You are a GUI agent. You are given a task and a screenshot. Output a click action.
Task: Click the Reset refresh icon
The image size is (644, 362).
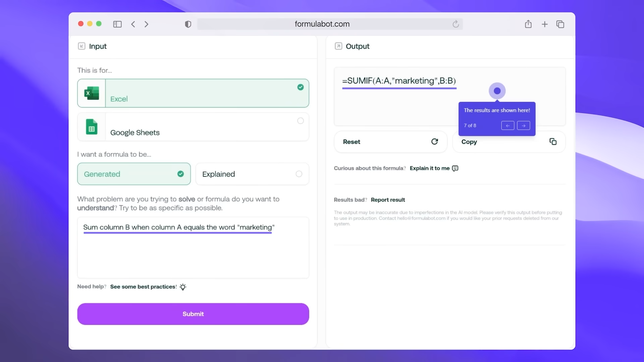tap(435, 142)
